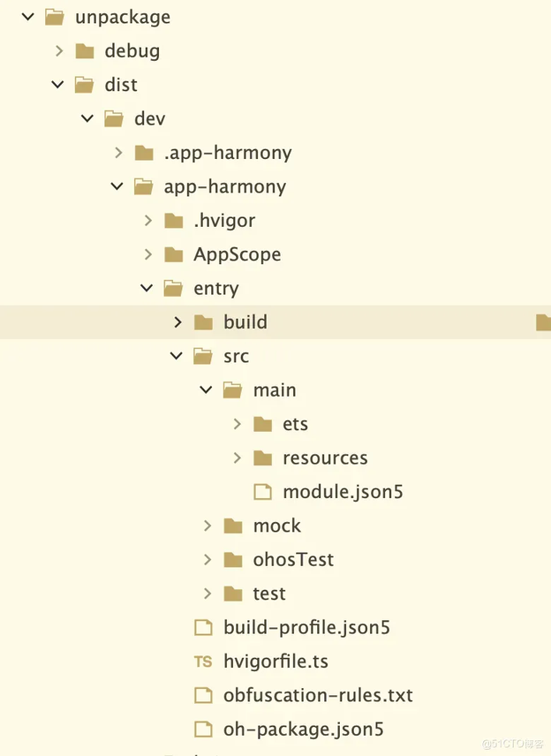
Task: Collapse the src folder chevron
Action: (x=177, y=356)
